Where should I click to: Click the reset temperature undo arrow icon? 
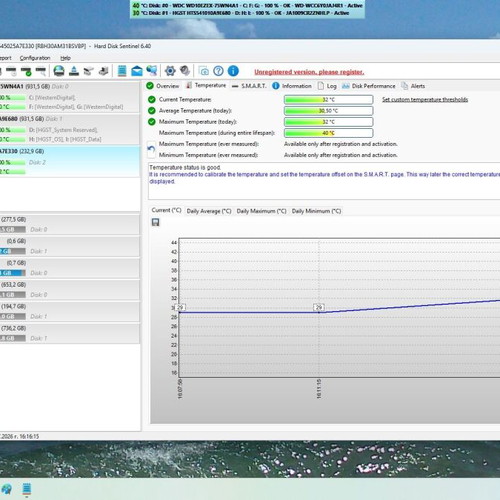coord(151,149)
